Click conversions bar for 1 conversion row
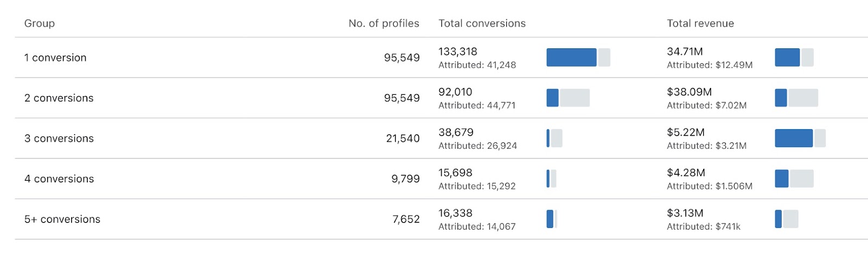The image size is (868, 254). [578, 58]
